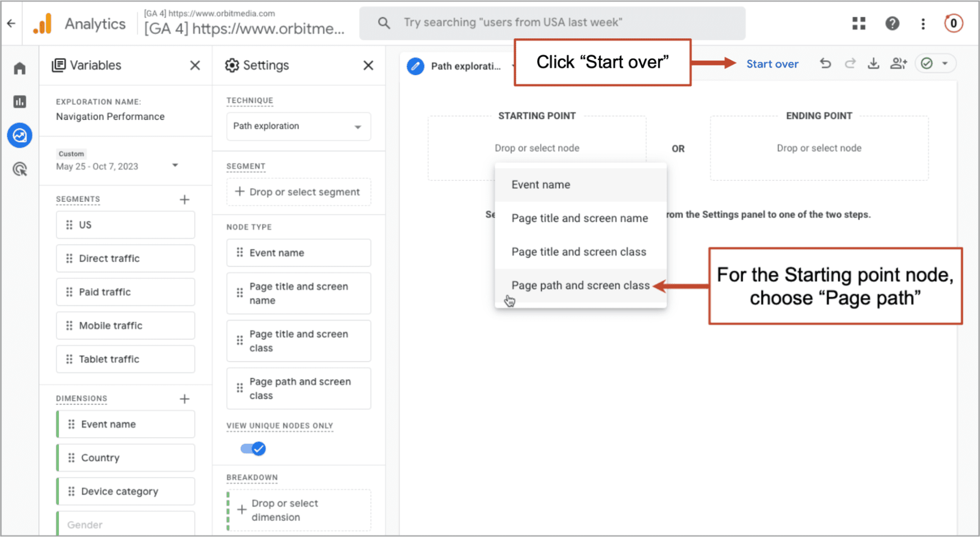
Task: Close the Variables panel
Action: pos(195,65)
